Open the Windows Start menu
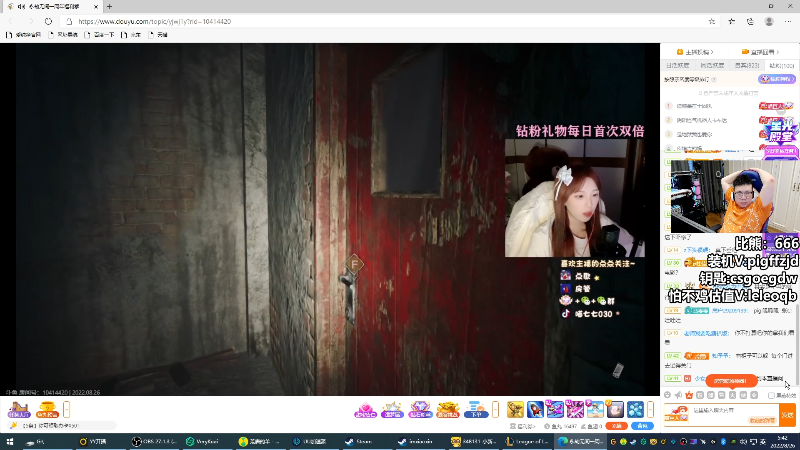This screenshot has width=800, height=450. [10, 441]
